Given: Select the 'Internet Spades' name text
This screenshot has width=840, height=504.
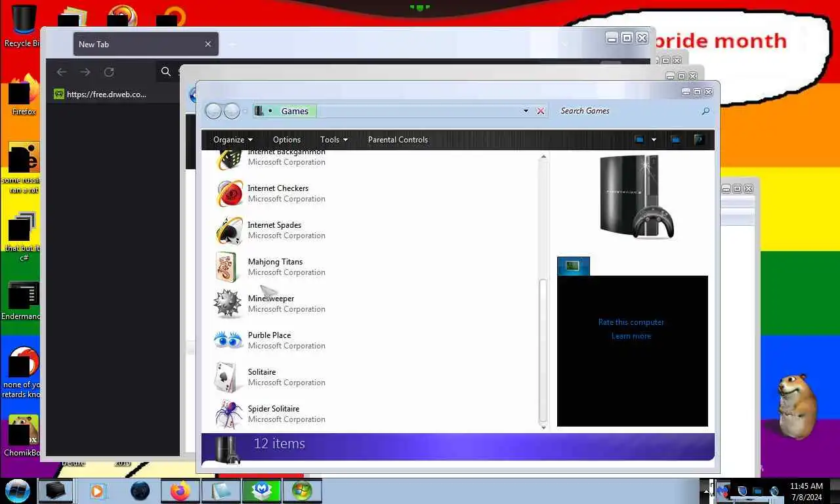Looking at the screenshot, I should pos(274,225).
